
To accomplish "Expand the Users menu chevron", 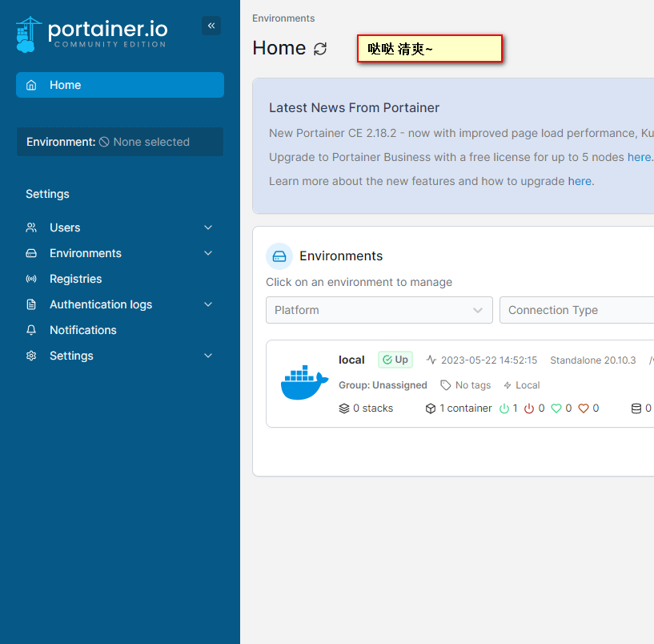I will pyautogui.click(x=208, y=227).
